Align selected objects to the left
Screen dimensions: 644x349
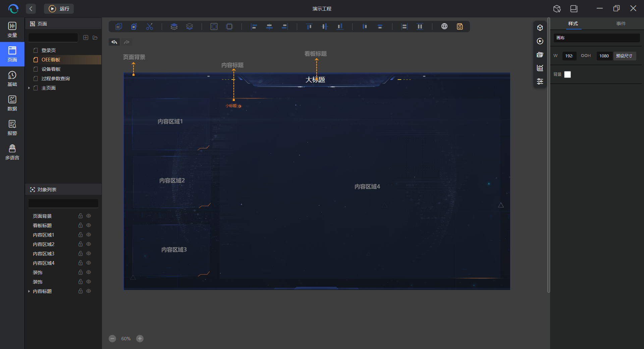click(254, 27)
